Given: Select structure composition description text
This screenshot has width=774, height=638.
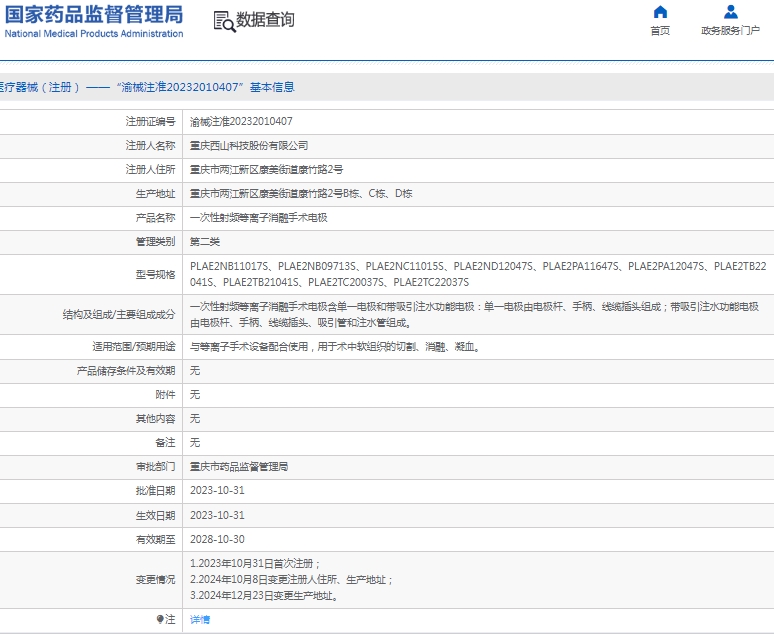Looking at the screenshot, I should pos(474,315).
